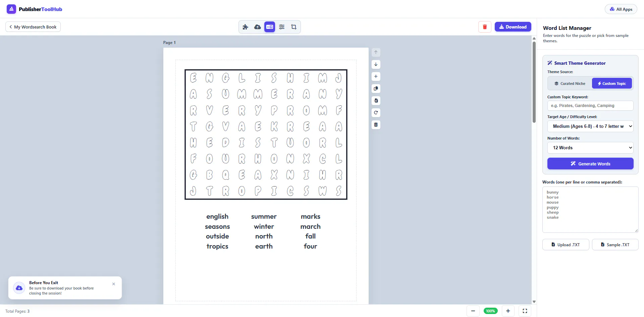
Task: Click Generate Words button
Action: tap(590, 164)
